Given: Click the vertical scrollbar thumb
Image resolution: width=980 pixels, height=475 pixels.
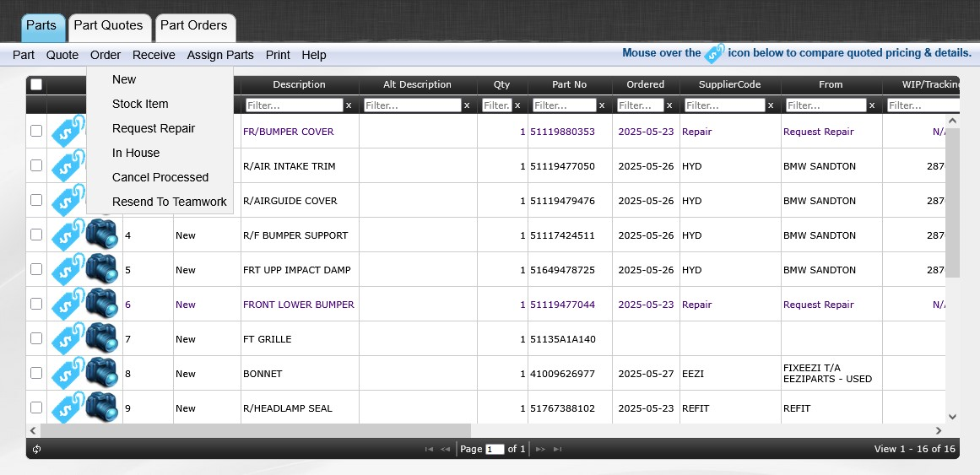Looking at the screenshot, I should [952, 202].
